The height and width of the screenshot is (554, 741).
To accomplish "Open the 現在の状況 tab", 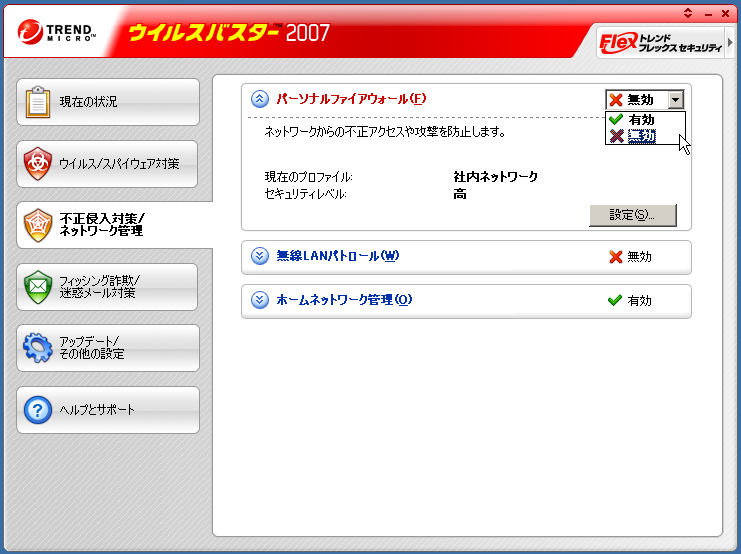I will pyautogui.click(x=108, y=102).
